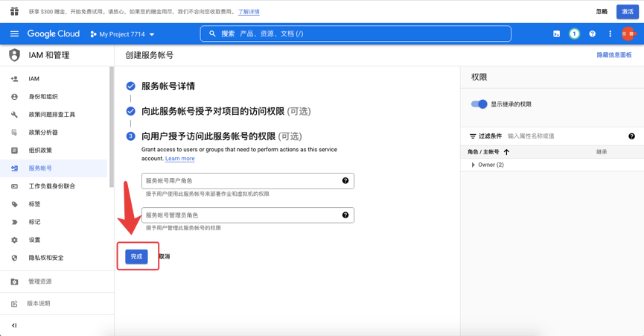Viewport: 644px width, 336px height.
Task: Click the 版本说明 notes icon
Action: pyautogui.click(x=14, y=303)
